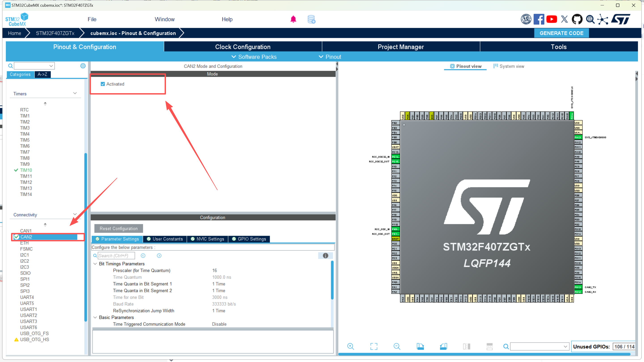644x362 pixels.
Task: Switch to the Tools tab
Action: click(x=559, y=47)
